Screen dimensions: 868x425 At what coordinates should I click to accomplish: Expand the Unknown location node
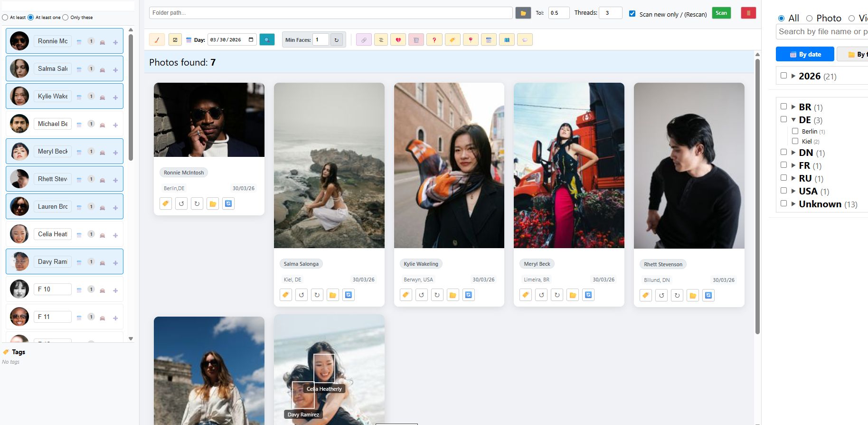(x=793, y=203)
